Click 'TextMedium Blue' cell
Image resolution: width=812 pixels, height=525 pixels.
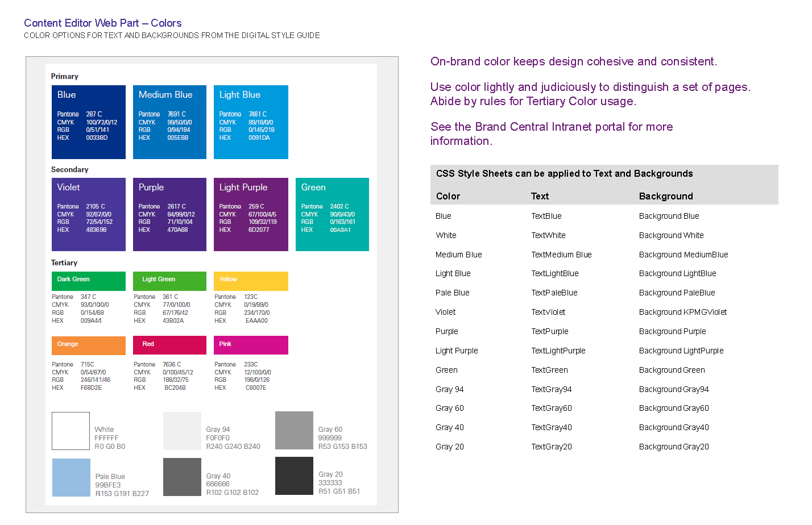pos(562,255)
